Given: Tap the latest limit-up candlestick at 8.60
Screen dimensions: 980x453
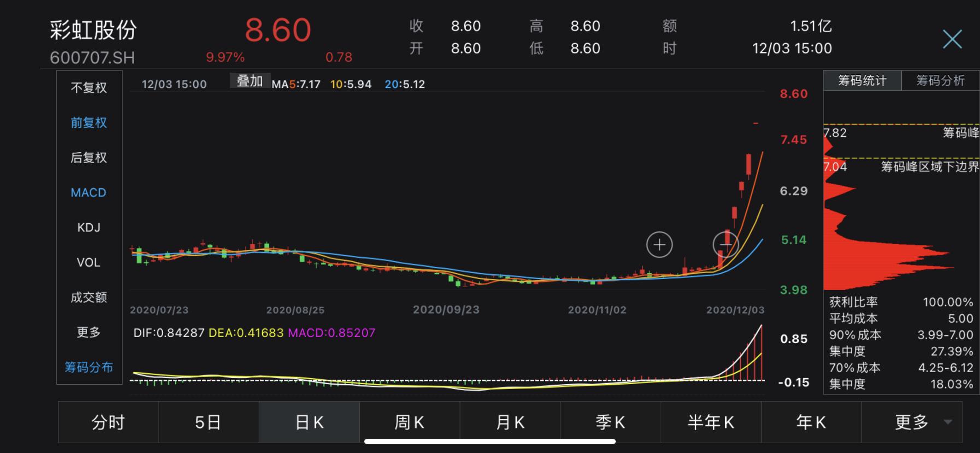Looking at the screenshot, I should pyautogui.click(x=756, y=124).
